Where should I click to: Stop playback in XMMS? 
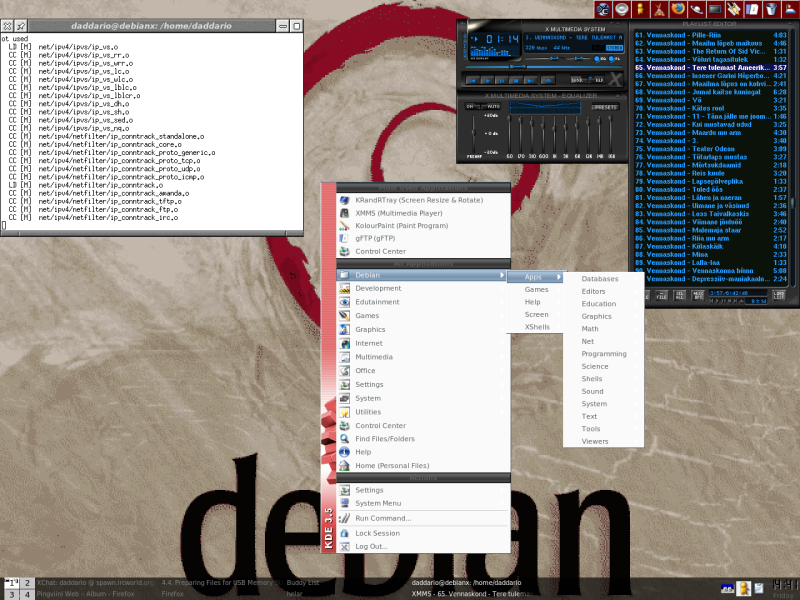[x=516, y=81]
